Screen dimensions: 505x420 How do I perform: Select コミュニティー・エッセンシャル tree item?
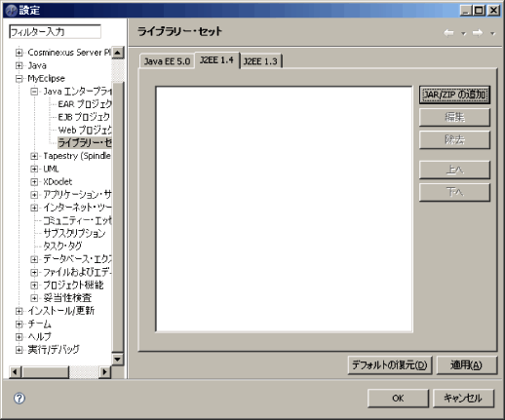[77, 220]
